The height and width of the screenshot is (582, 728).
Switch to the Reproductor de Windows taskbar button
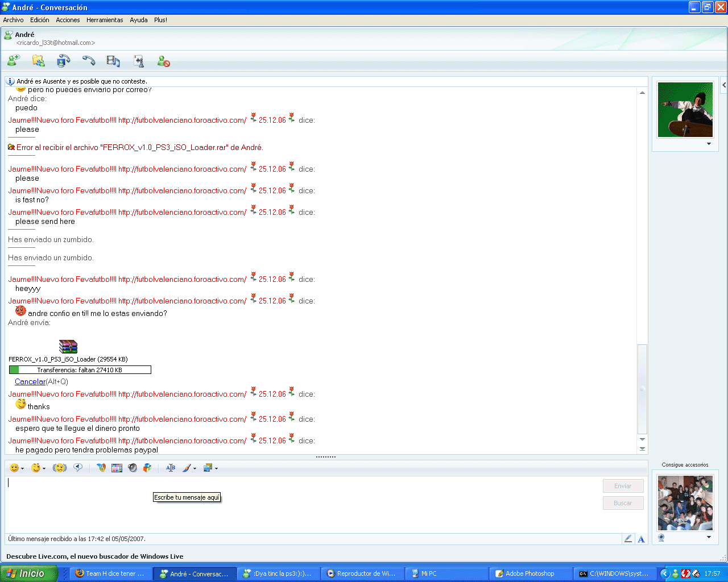coord(362,573)
